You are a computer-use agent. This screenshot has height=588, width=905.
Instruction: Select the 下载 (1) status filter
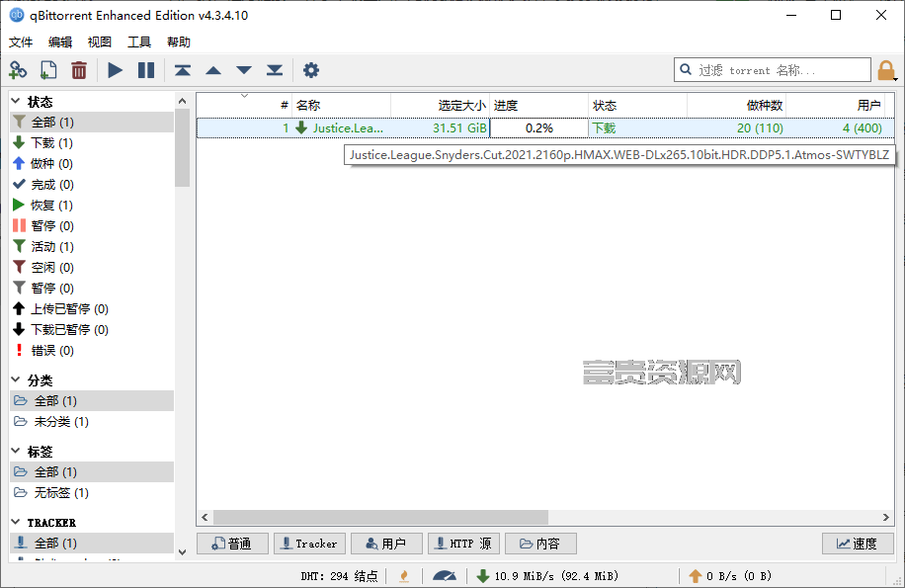coord(92,143)
